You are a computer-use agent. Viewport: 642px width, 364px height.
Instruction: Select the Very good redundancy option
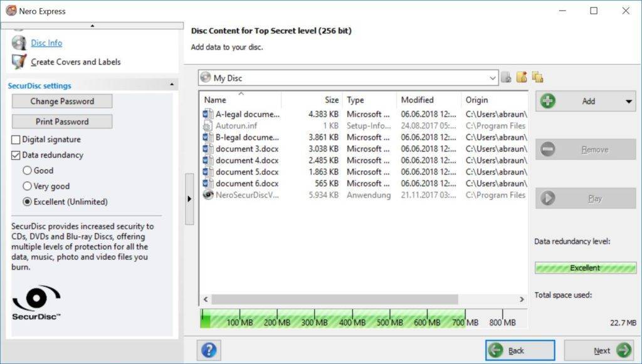coord(27,186)
